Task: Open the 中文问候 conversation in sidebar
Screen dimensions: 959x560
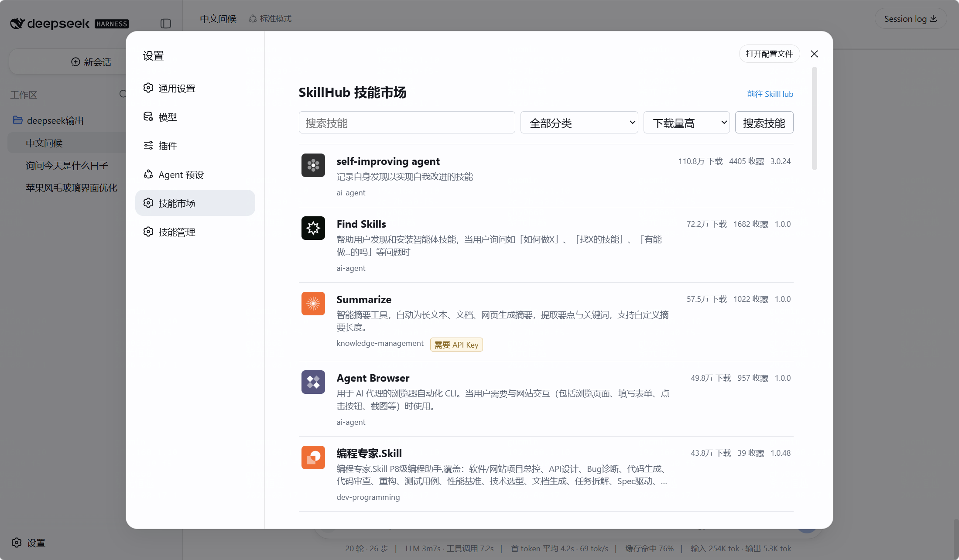Action: pos(68,143)
